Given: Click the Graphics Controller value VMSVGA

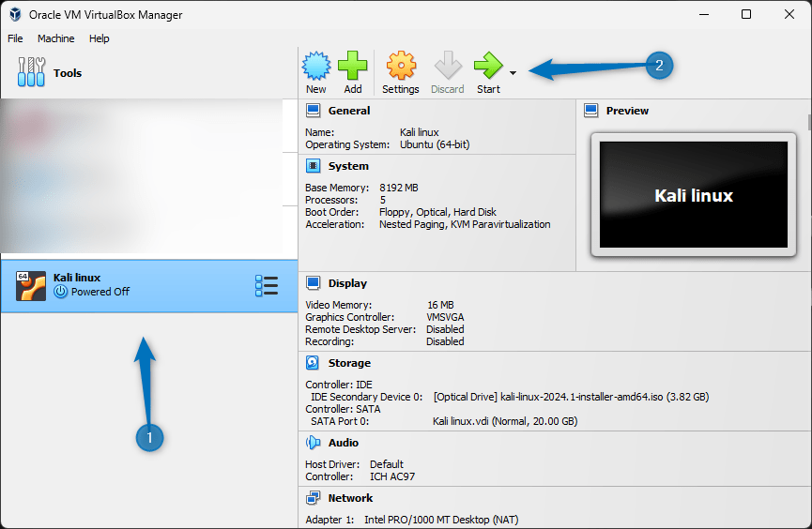Looking at the screenshot, I should point(445,317).
